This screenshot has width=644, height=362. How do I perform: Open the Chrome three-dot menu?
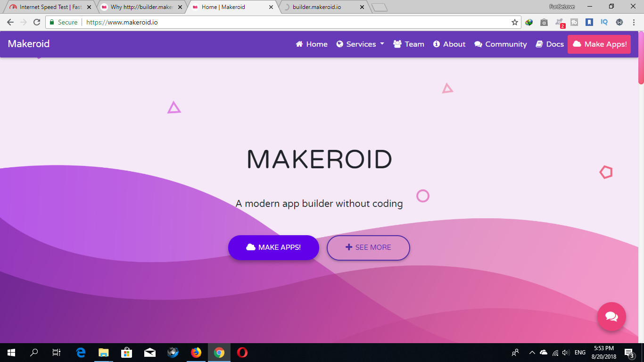tap(634, 22)
